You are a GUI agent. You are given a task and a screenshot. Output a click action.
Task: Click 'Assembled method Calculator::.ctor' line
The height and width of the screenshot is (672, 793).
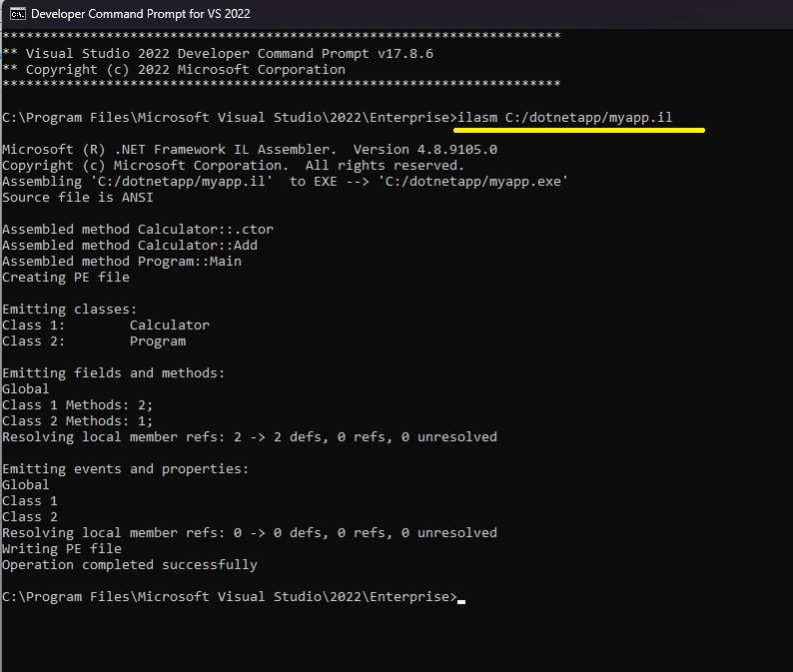138,229
